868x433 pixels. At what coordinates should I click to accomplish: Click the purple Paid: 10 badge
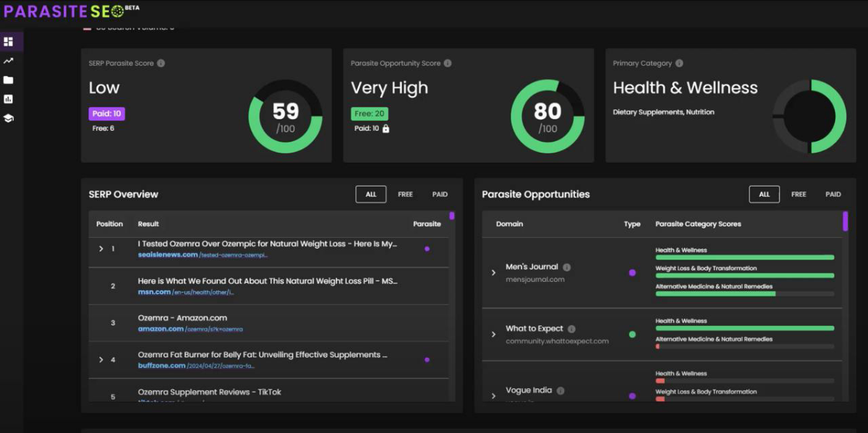click(107, 113)
